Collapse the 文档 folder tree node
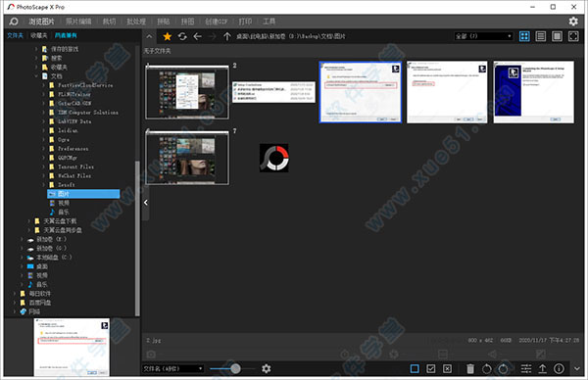Screen dimensions: 588x380 [36, 76]
